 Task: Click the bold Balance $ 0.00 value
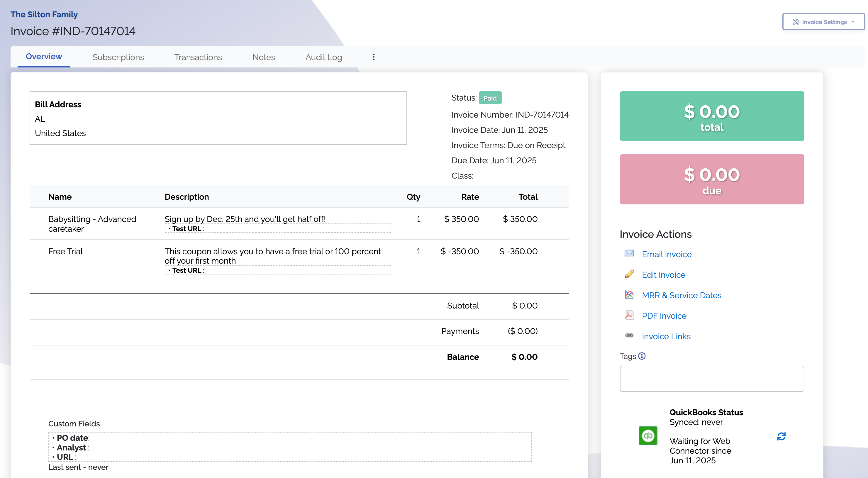pos(524,357)
